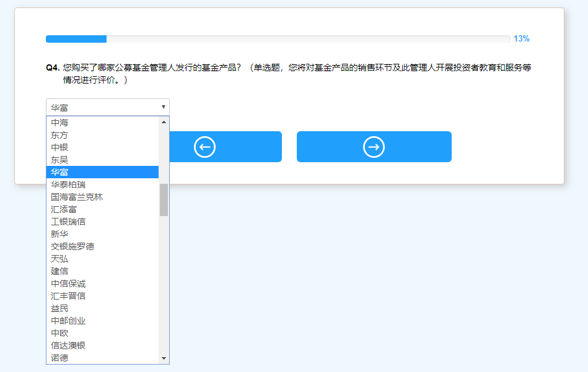Click the dropdown list scroll down arrow

(x=164, y=358)
